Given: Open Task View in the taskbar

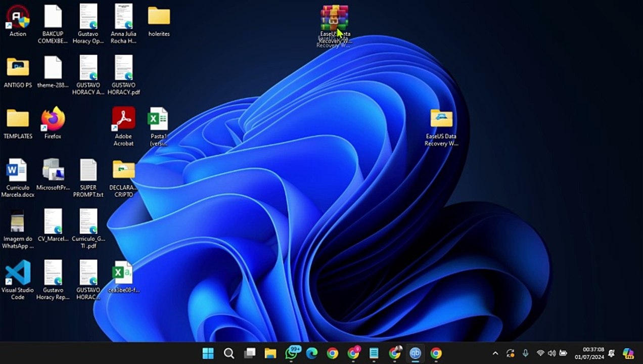Looking at the screenshot, I should click(250, 353).
